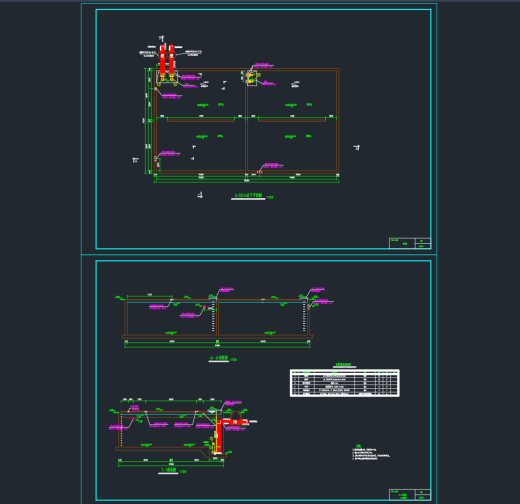The width and height of the screenshot is (520, 504).
Task: Select the bottom sheet's title block
Action: tap(410, 494)
